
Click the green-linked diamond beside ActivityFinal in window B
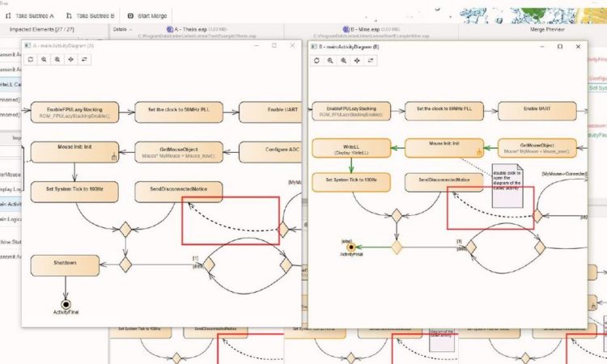397,248
